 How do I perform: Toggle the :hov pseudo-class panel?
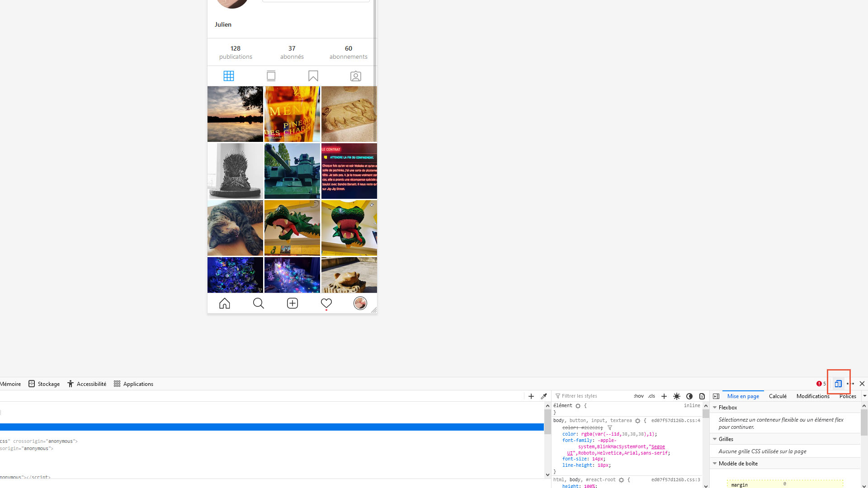tap(638, 396)
